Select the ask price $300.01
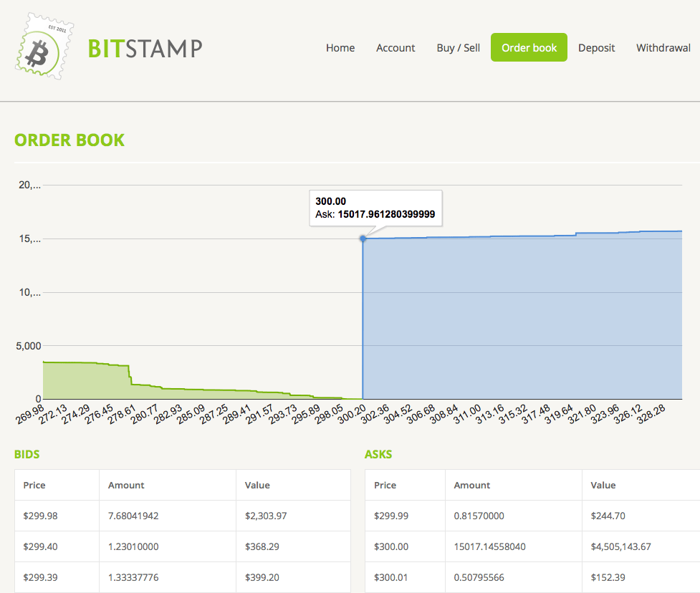 [x=391, y=577]
